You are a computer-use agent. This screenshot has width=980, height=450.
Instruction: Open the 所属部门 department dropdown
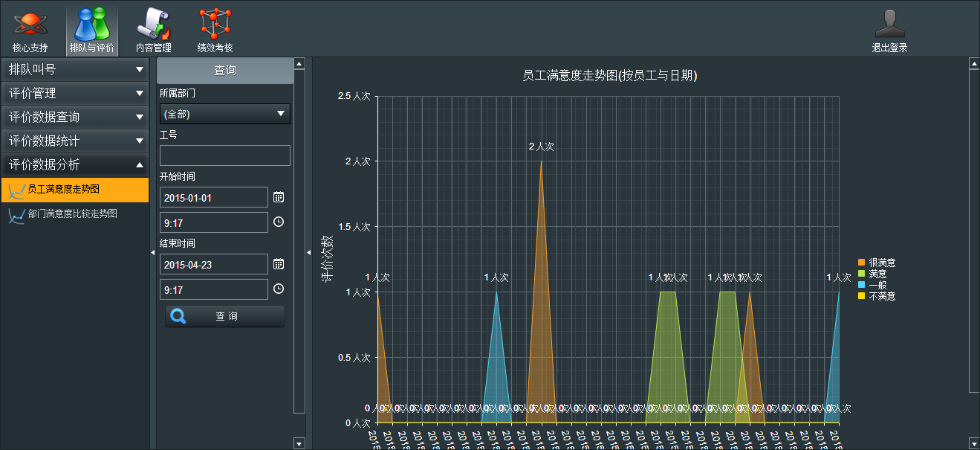pos(224,114)
